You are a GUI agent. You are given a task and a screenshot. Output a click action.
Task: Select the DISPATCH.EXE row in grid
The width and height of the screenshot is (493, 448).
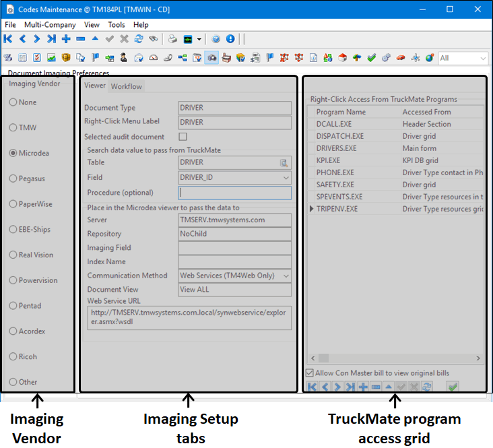point(340,136)
